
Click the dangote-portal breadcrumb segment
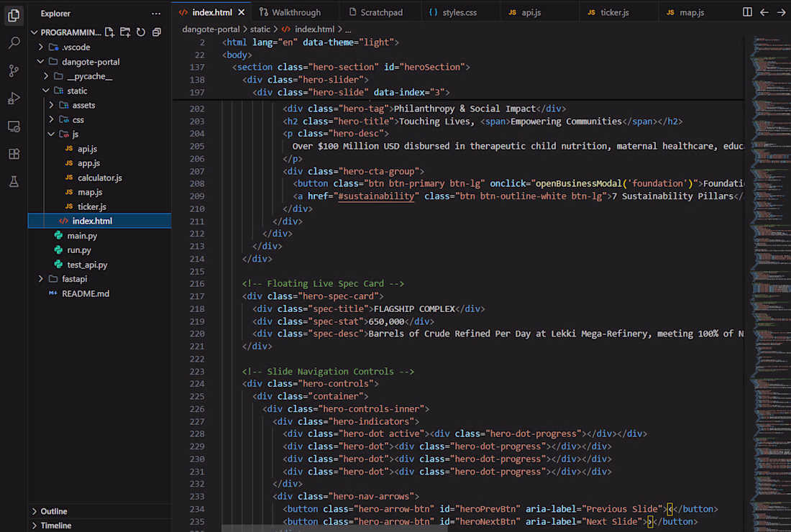click(211, 29)
